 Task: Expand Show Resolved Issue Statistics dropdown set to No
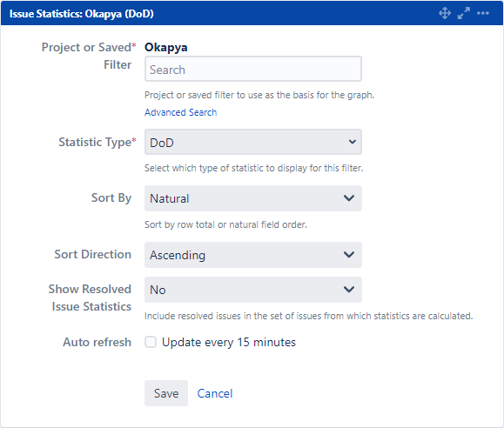point(253,290)
